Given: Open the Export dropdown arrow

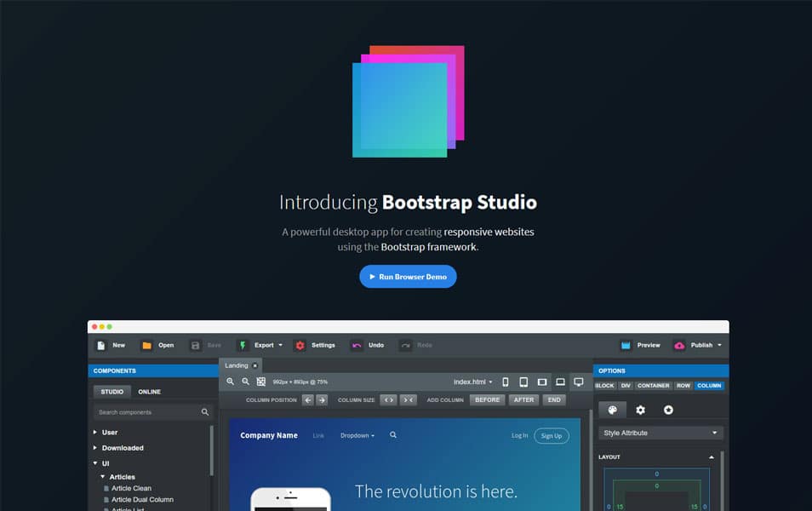Looking at the screenshot, I should coord(281,345).
